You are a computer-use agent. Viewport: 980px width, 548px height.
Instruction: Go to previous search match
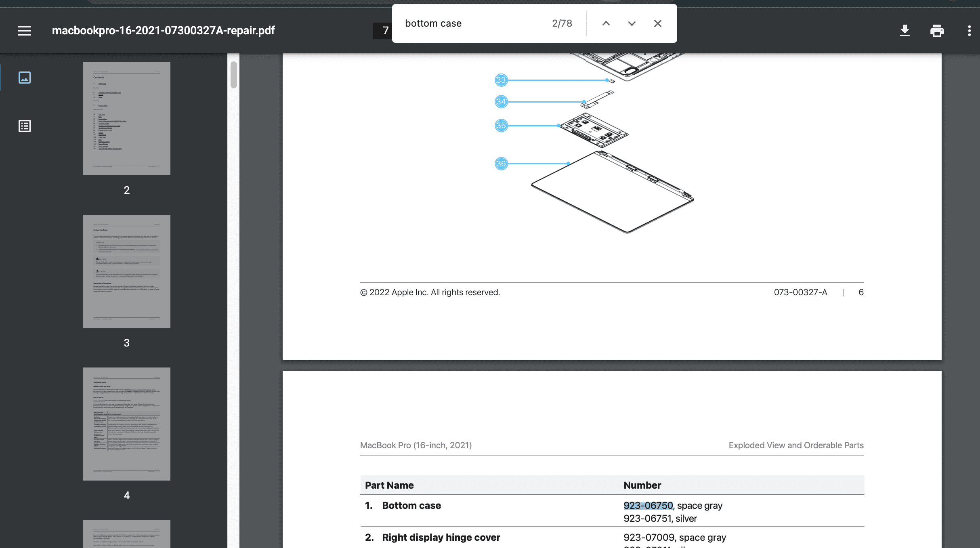606,23
